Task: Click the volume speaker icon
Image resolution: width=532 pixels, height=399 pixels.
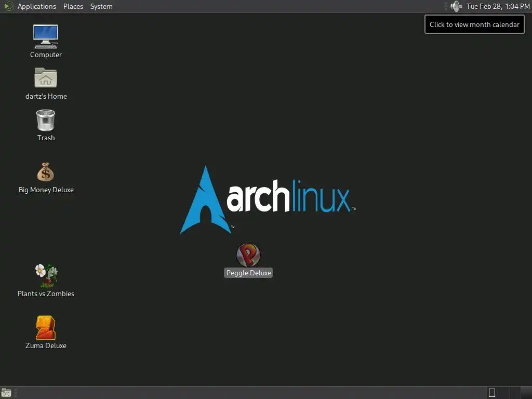Action: [x=456, y=6]
